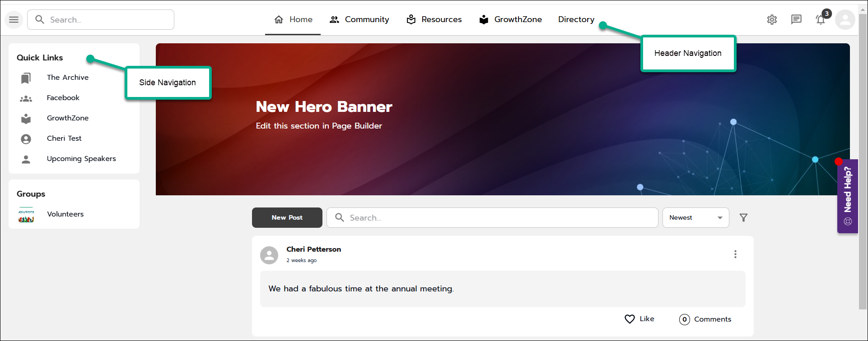Open the settings gear icon

tap(772, 20)
